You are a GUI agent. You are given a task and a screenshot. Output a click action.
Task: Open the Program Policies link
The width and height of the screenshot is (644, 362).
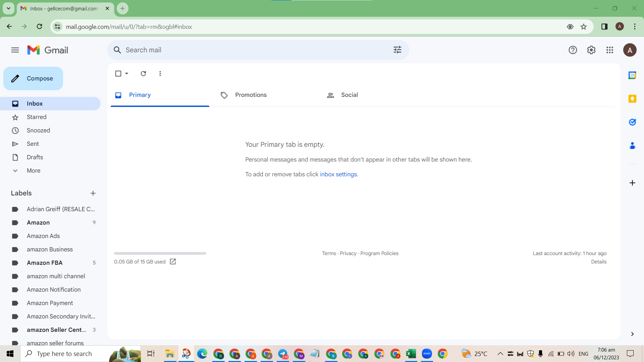379,253
